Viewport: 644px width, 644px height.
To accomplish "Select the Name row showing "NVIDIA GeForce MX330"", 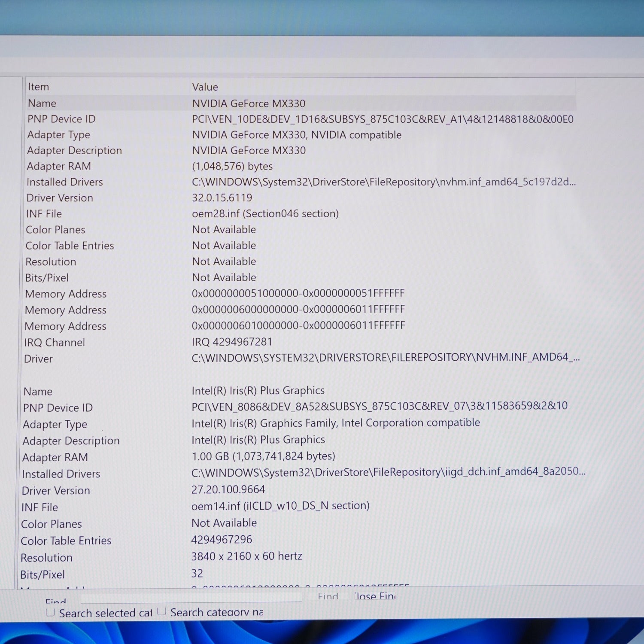I will 301,103.
